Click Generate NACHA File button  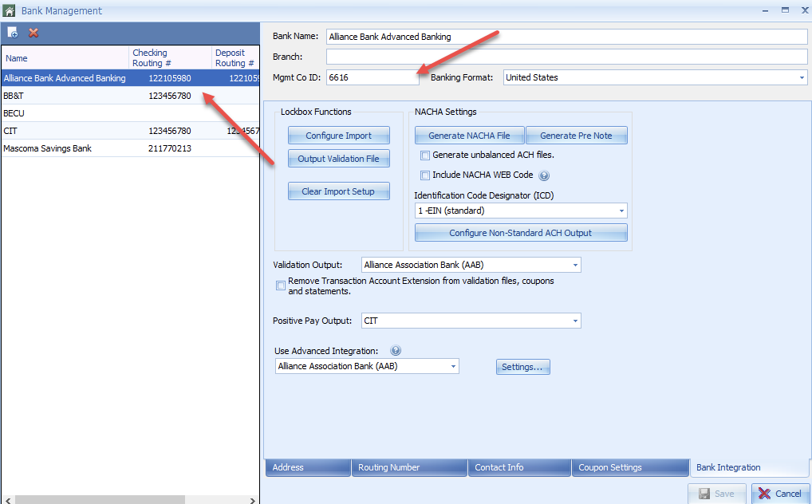[x=469, y=136]
